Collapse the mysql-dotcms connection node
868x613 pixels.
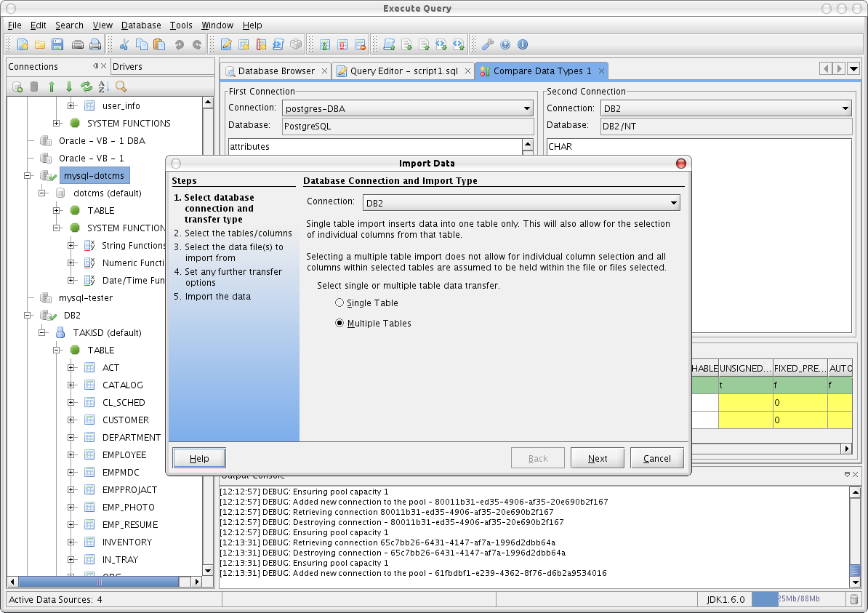tap(27, 175)
